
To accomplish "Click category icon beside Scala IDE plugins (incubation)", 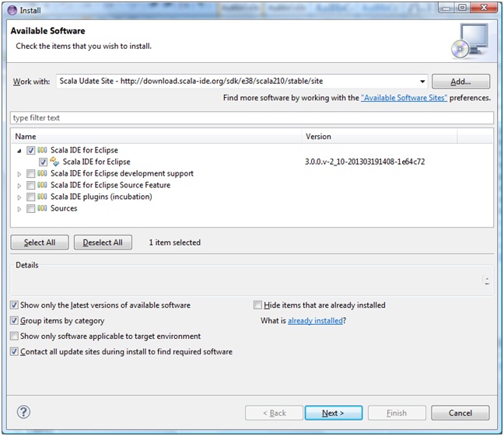I will click(x=42, y=197).
